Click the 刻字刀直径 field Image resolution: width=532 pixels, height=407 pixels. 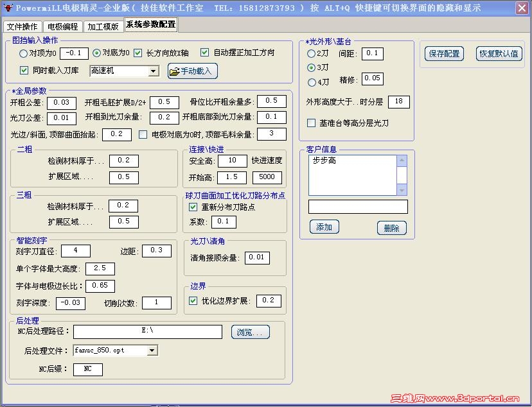click(76, 251)
